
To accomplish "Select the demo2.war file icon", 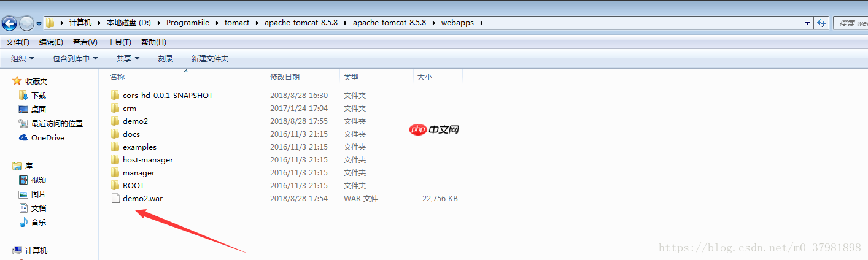I will click(x=115, y=198).
